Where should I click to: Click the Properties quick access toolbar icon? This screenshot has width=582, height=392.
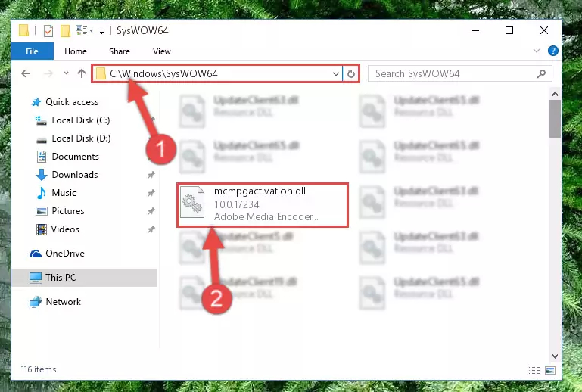48,31
